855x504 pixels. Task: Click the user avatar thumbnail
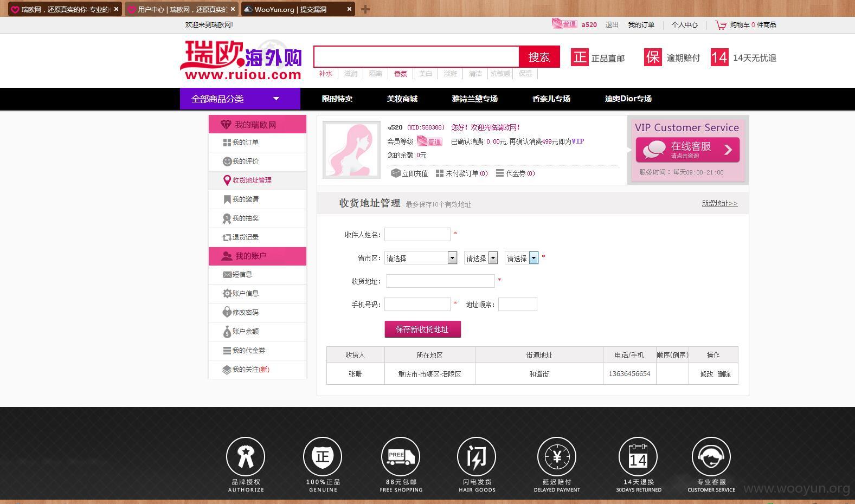click(x=351, y=150)
